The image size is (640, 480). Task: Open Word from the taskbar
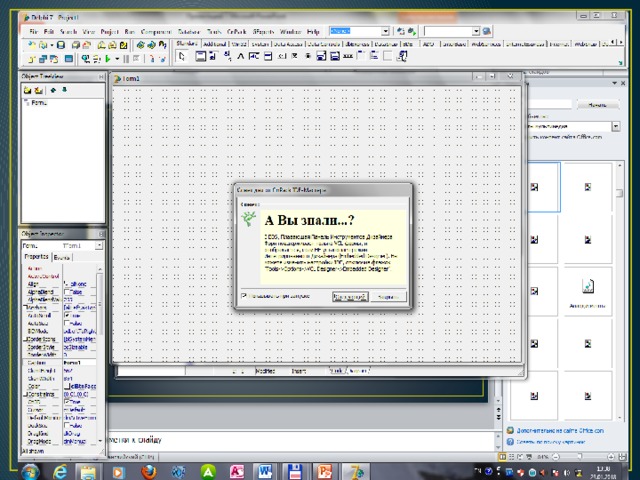[264, 472]
